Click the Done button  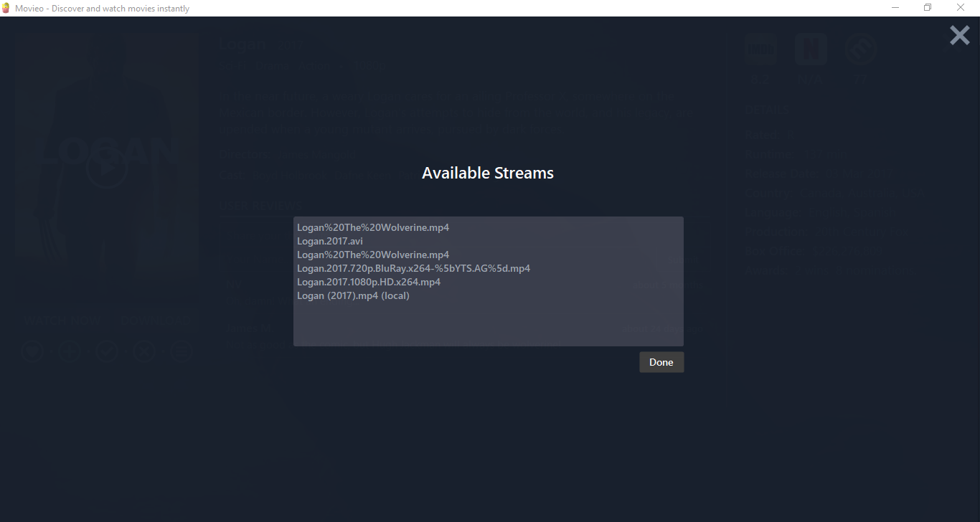(x=661, y=362)
